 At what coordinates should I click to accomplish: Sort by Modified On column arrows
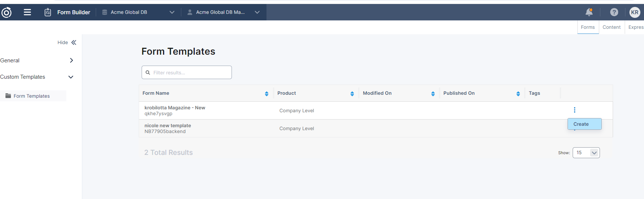point(433,94)
